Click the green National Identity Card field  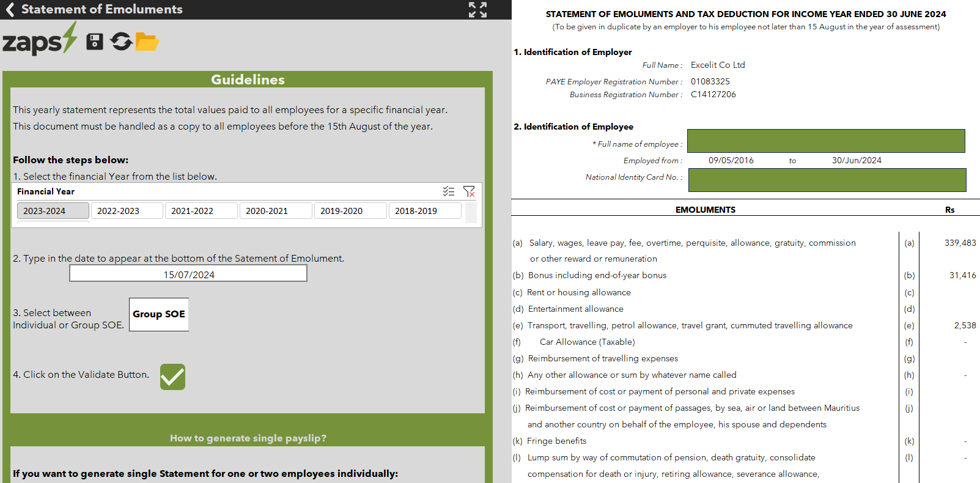(827, 180)
